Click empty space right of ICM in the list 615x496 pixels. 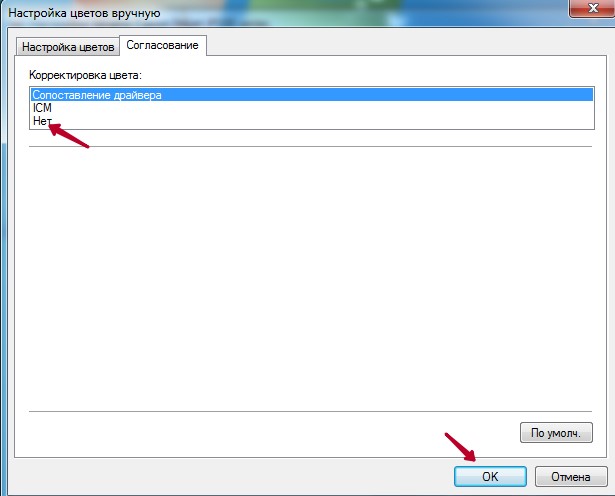point(322,108)
